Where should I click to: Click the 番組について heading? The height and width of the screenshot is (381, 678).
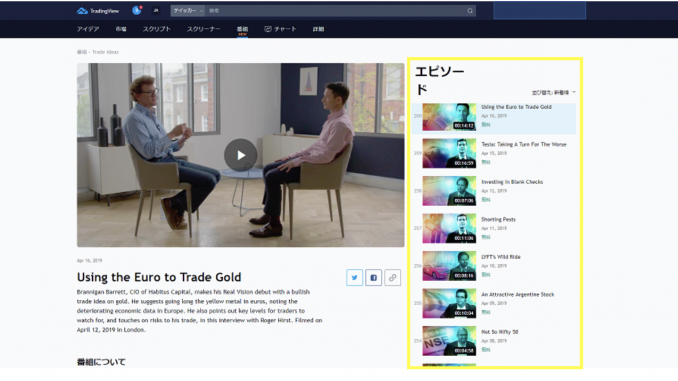pos(101,362)
